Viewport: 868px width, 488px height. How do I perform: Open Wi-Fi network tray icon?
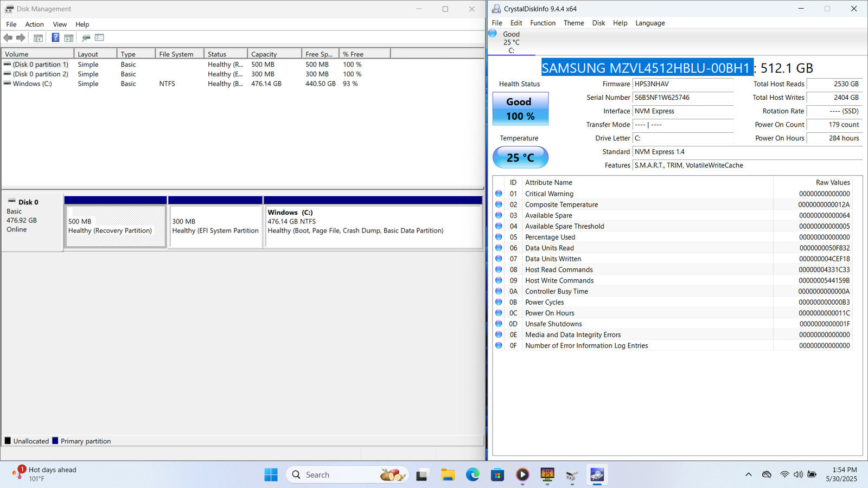tap(784, 474)
